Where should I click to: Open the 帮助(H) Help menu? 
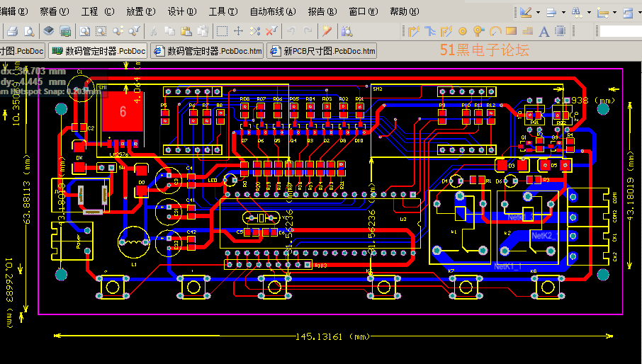[405, 11]
